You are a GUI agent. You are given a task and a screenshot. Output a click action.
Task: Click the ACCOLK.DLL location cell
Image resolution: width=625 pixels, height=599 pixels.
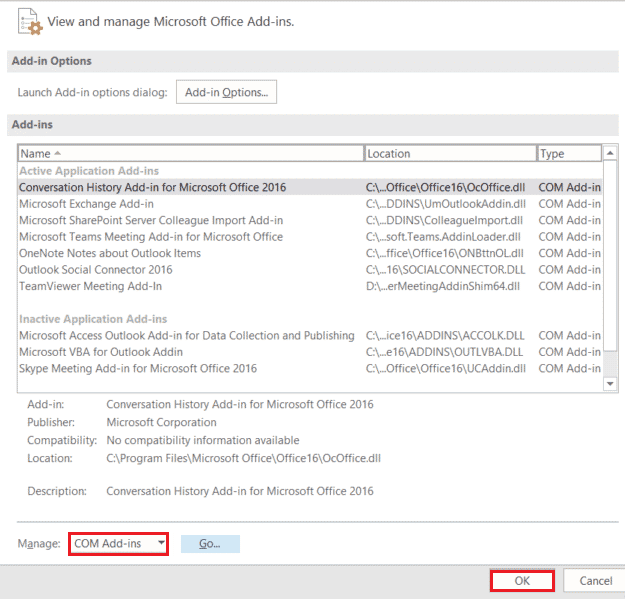click(x=445, y=336)
